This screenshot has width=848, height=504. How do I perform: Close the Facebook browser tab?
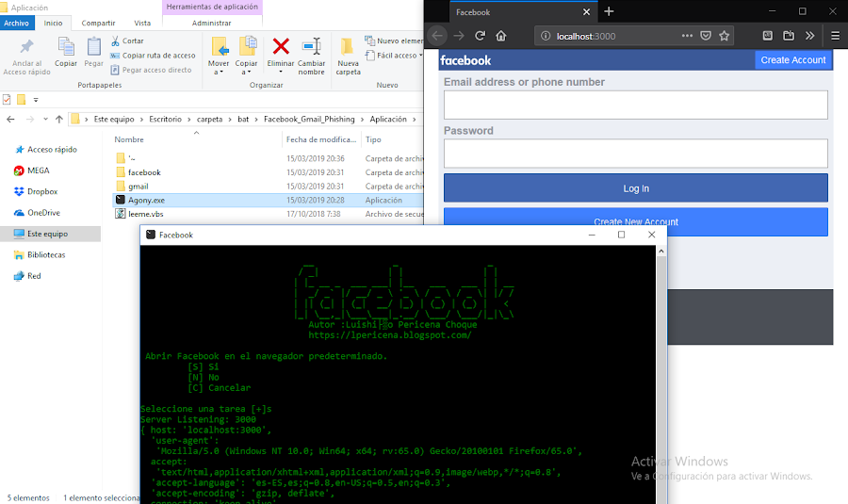(586, 12)
